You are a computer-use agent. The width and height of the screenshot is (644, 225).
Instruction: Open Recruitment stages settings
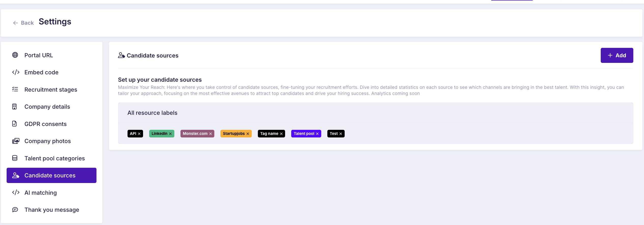(51, 90)
